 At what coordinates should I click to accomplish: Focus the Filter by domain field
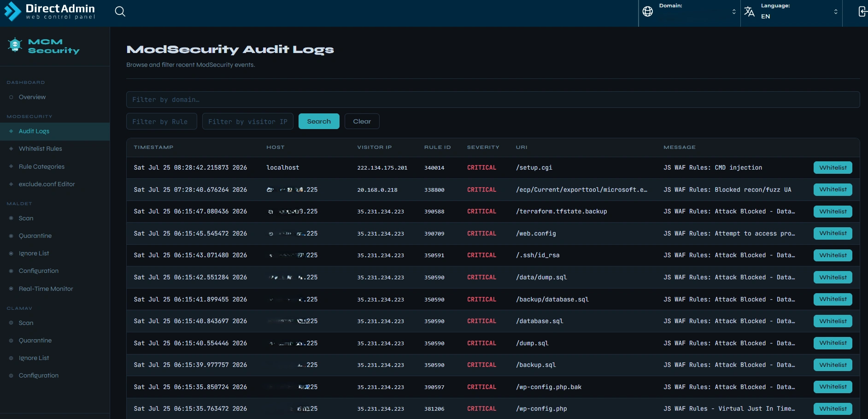(x=493, y=100)
